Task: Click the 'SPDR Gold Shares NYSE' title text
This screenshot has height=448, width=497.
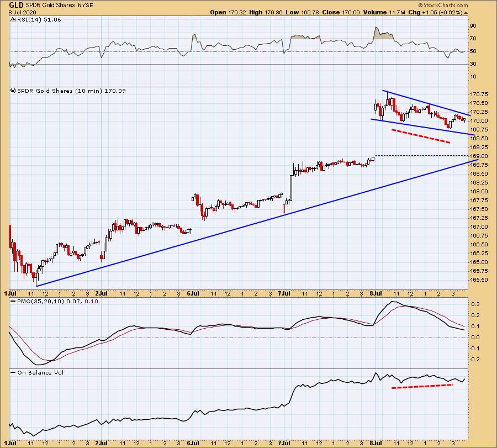Action: [59, 6]
